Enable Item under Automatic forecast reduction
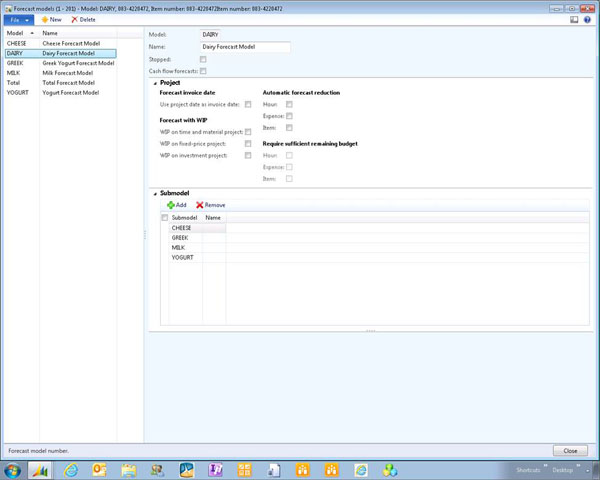The height and width of the screenshot is (480, 600). pyautogui.click(x=289, y=128)
